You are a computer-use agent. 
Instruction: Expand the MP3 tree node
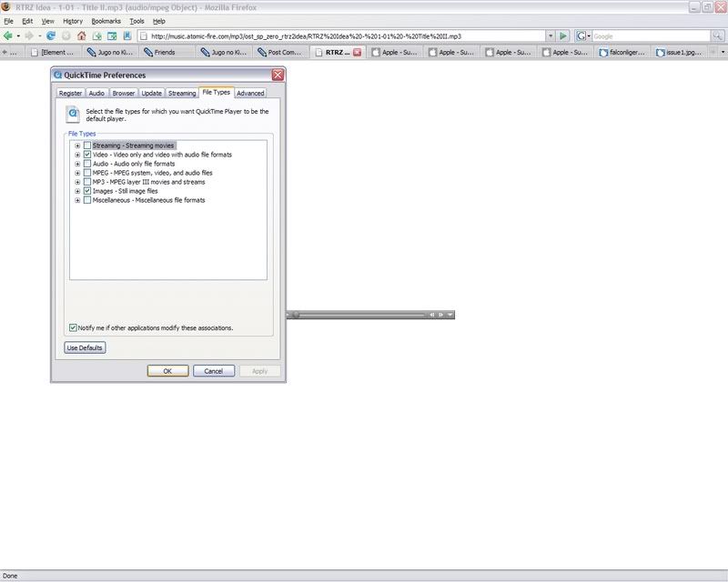[x=77, y=182]
